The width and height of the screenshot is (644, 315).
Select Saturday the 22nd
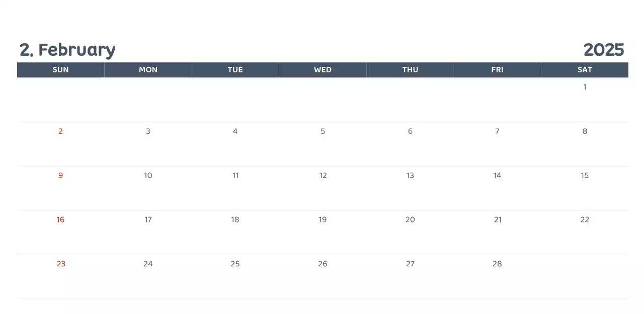[585, 220]
